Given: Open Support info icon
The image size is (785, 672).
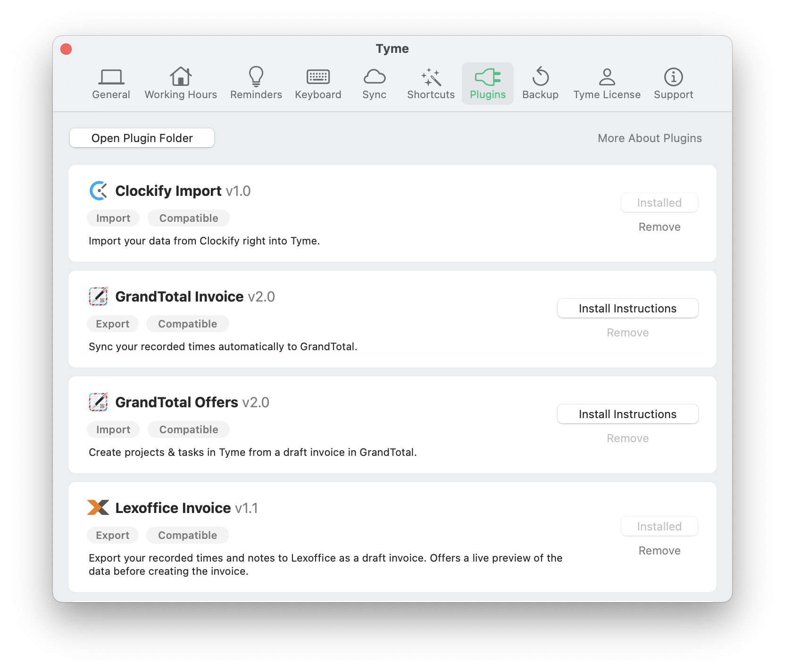Looking at the screenshot, I should coord(674,76).
